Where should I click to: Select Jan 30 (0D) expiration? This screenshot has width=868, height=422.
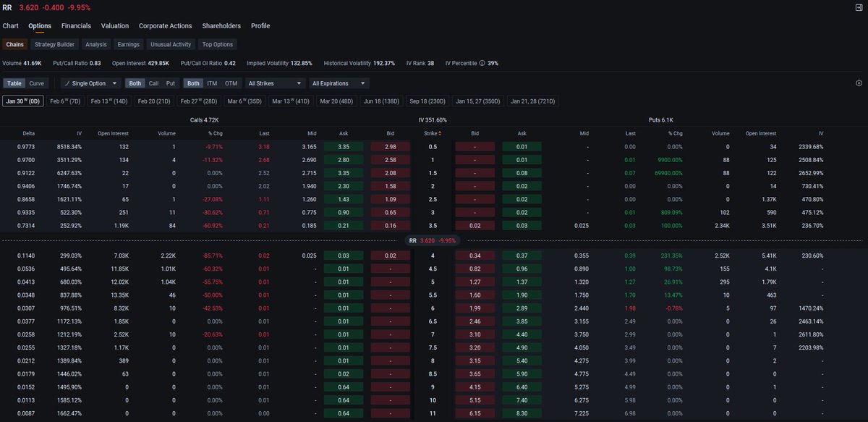(23, 101)
